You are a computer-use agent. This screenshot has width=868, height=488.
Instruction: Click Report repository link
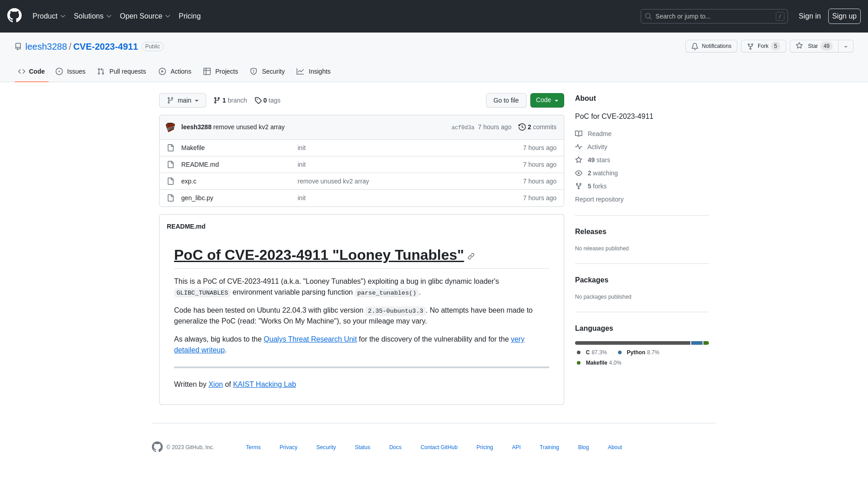[x=599, y=199]
